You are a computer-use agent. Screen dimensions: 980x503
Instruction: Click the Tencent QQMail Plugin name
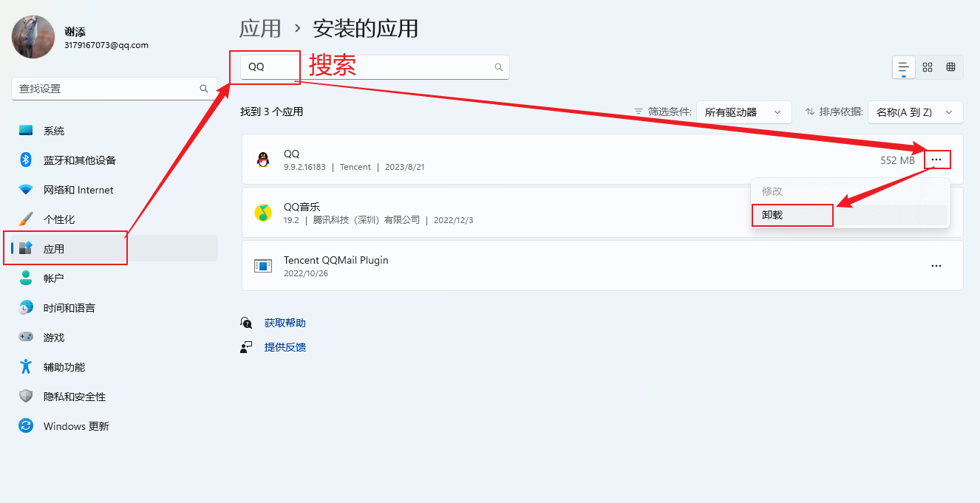point(336,260)
